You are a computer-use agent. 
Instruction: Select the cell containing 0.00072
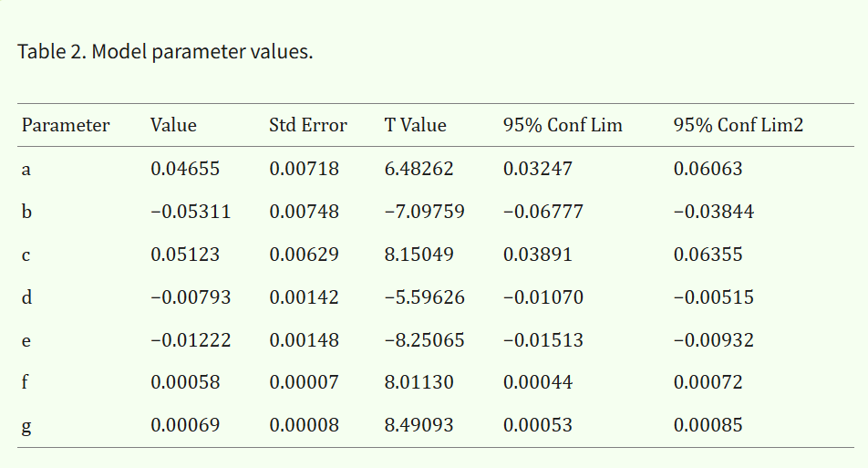(708, 383)
